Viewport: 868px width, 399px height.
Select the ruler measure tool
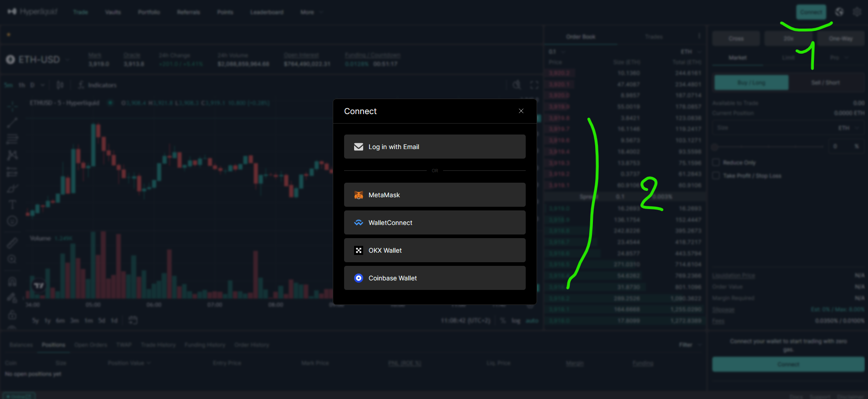click(12, 243)
